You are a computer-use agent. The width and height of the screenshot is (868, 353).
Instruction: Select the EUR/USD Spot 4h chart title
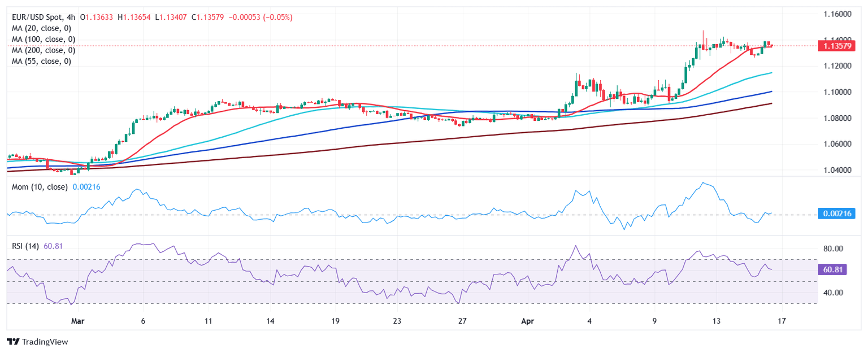click(44, 18)
